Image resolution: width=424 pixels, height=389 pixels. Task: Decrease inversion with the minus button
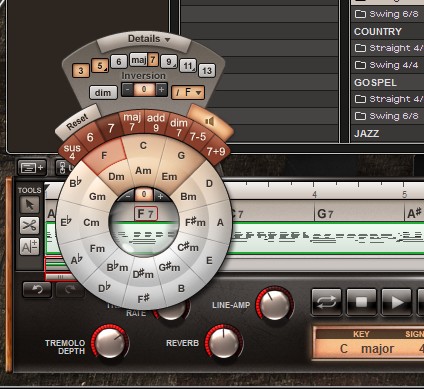point(127,90)
